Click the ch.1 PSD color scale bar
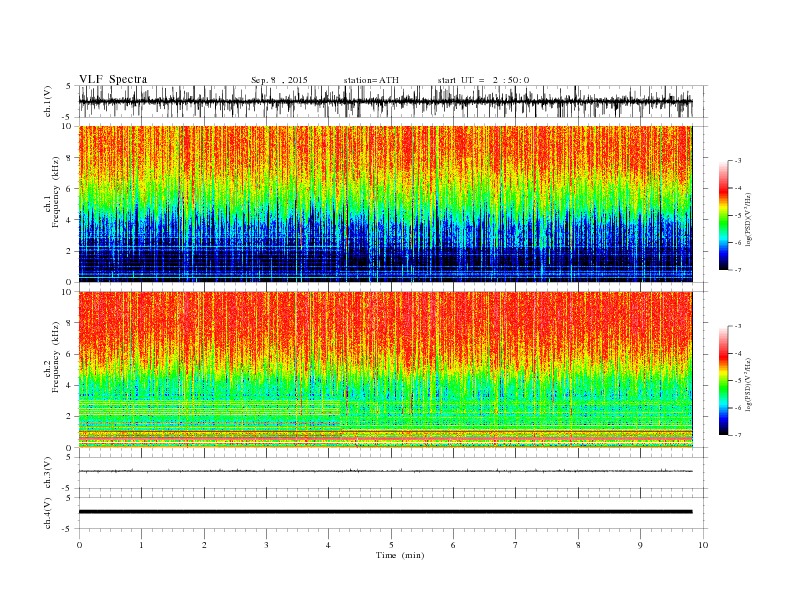This screenshot has height=612, width=792. [x=723, y=215]
